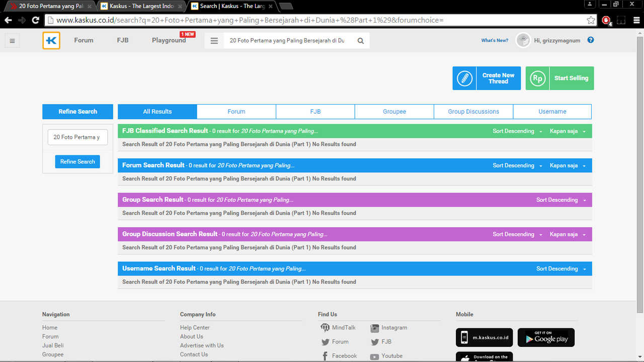Expand Sort Descending in Group Discussion results
644x362 pixels.
click(x=518, y=234)
